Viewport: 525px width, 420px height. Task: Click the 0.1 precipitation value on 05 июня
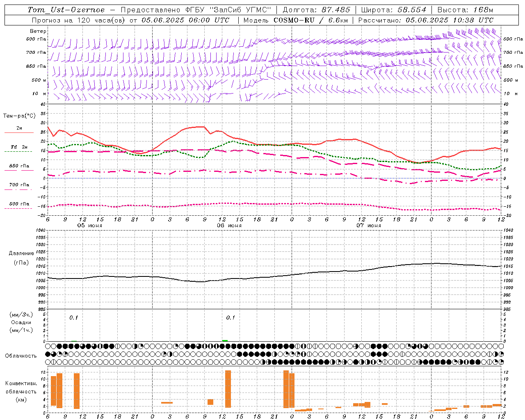pos(73,317)
